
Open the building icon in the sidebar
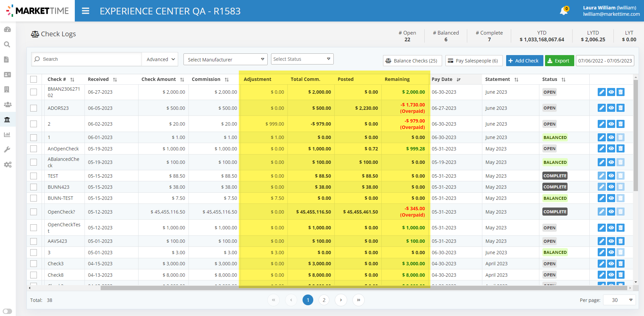tap(6, 89)
